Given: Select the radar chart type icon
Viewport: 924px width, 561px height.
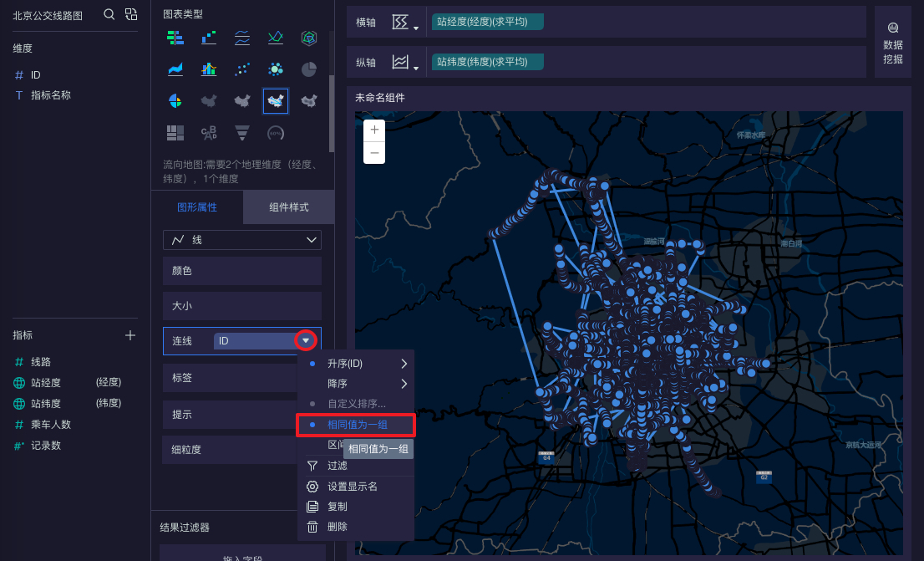Looking at the screenshot, I should tap(309, 38).
